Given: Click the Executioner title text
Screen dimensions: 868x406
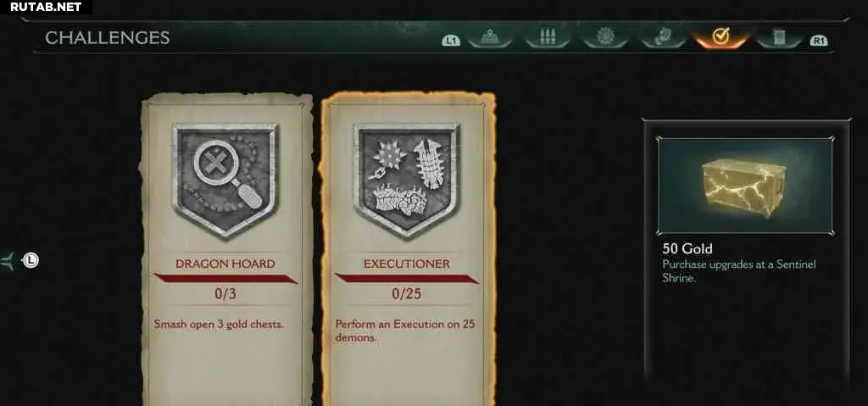Looking at the screenshot, I should tap(407, 264).
